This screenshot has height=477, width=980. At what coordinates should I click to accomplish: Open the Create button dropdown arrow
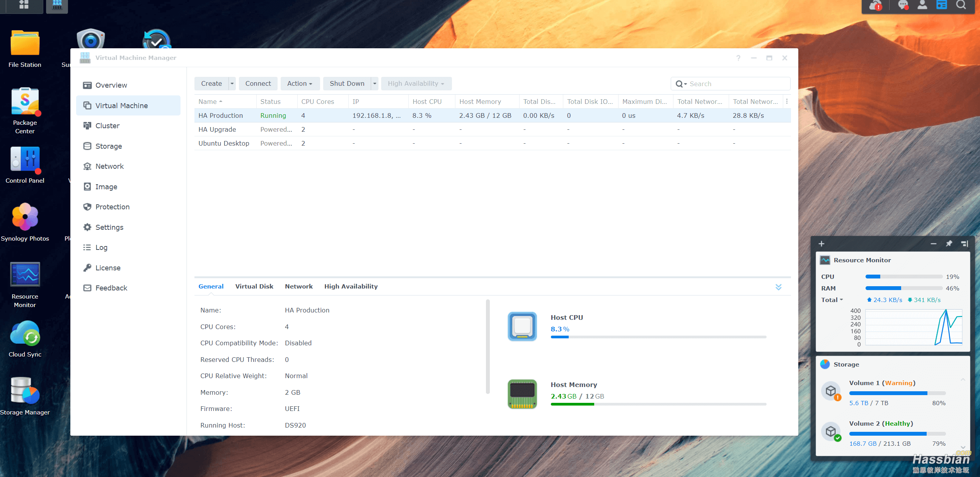232,83
